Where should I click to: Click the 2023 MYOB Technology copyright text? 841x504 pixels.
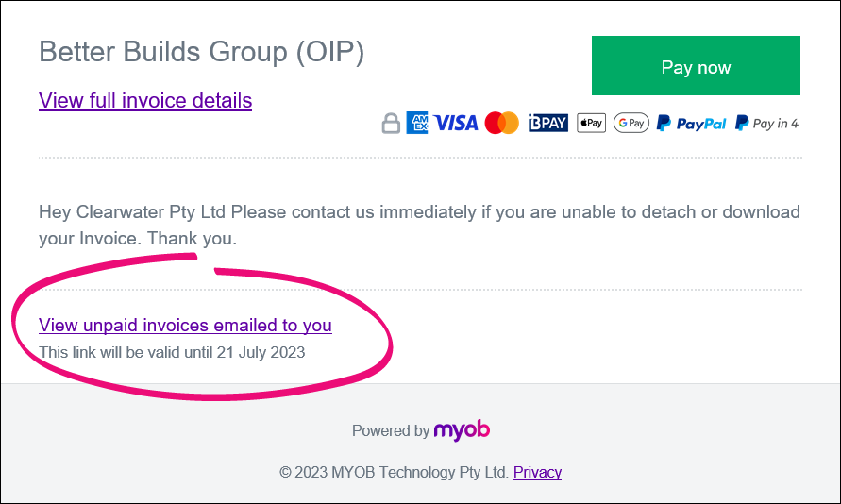pos(395,472)
